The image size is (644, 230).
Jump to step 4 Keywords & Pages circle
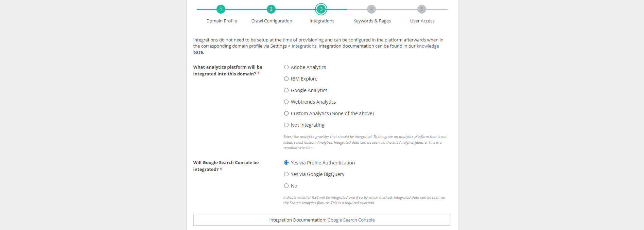(x=371, y=9)
